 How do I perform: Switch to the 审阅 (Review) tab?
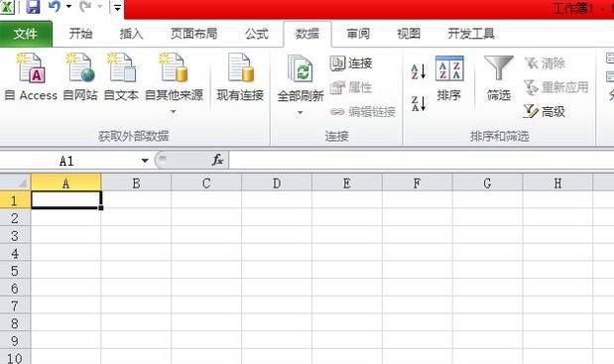(x=358, y=34)
